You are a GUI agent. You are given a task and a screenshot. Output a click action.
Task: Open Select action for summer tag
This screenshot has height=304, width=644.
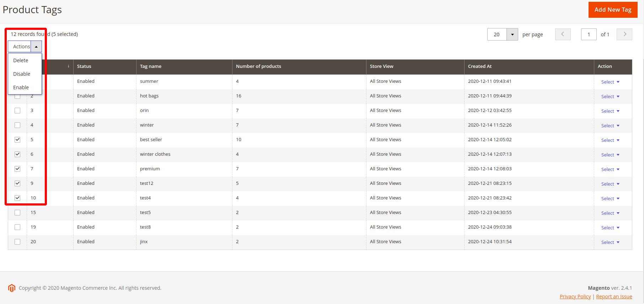pyautogui.click(x=610, y=82)
